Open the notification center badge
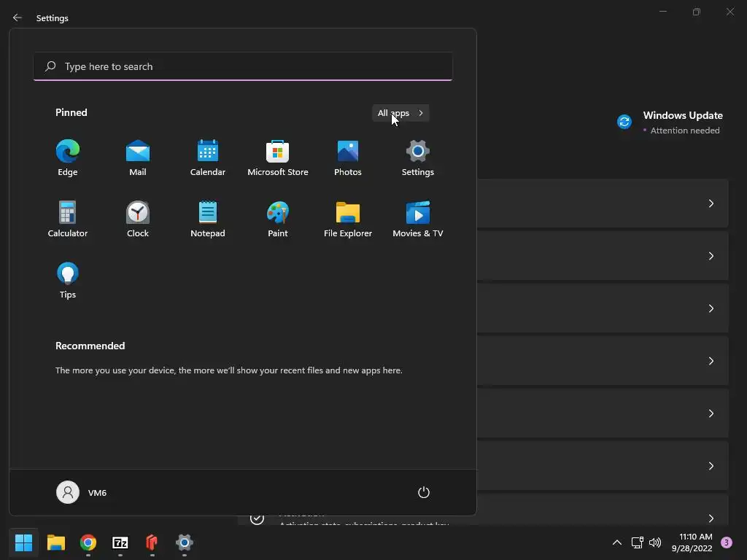Screen dimensions: 747x560 click(727, 542)
